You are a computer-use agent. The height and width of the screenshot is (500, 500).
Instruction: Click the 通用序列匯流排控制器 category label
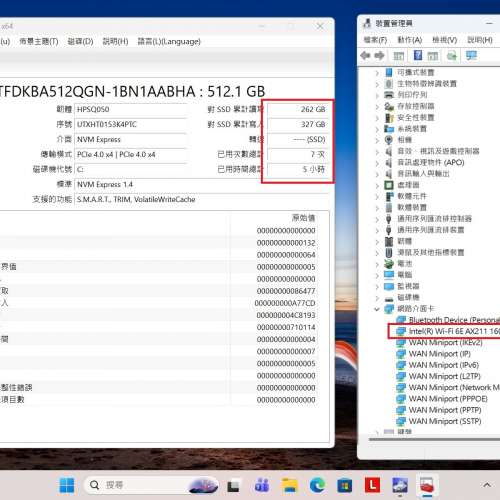click(434, 219)
